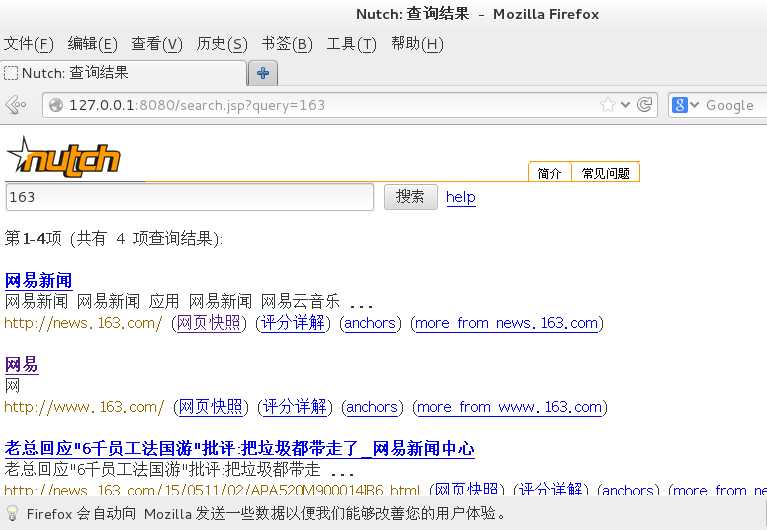Image resolution: width=767 pixels, height=530 pixels.
Task: Open 评分详解 for news.163.com result
Action: 293,323
